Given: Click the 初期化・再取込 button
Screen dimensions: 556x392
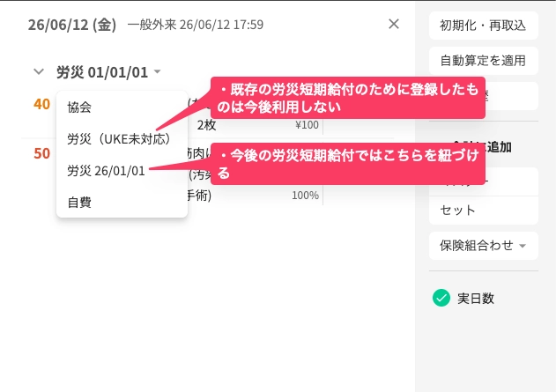Looking at the screenshot, I should 484,26.
